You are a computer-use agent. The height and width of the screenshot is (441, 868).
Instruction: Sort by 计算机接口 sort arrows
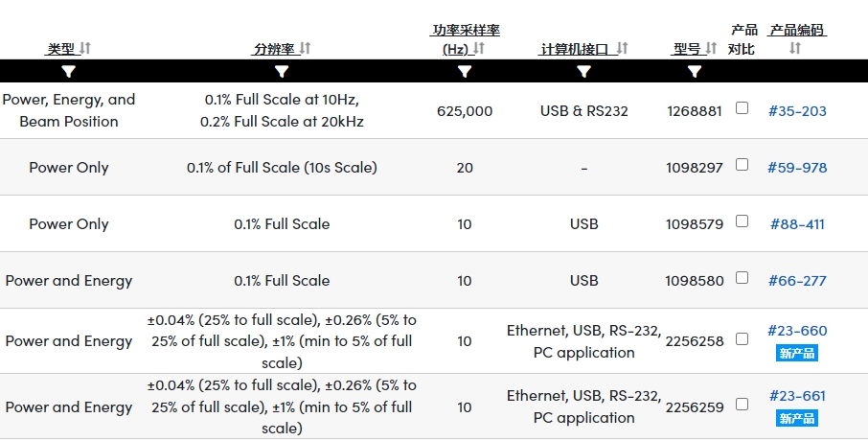click(x=623, y=48)
